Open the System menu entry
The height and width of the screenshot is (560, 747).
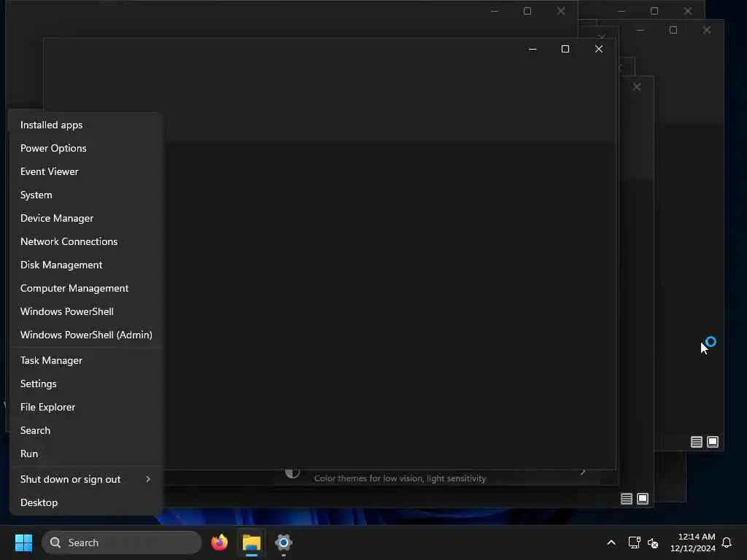[x=86, y=195]
